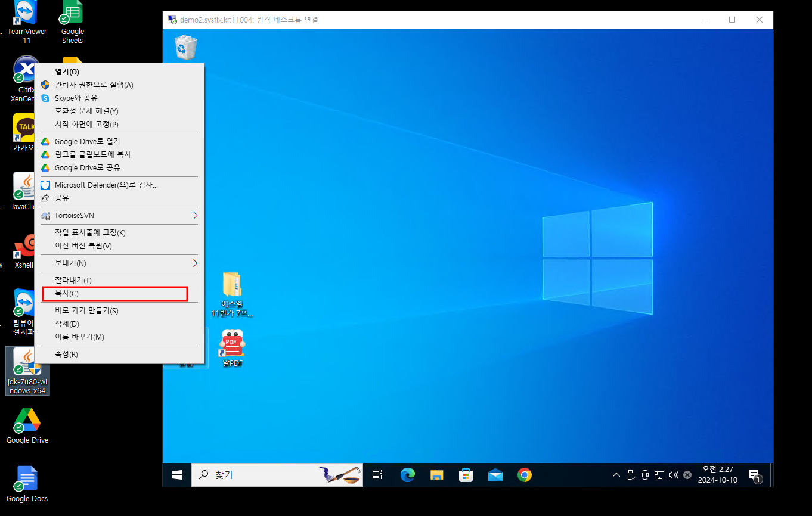Click the 찾기 search box
This screenshot has height=516, width=812.
tap(256, 475)
